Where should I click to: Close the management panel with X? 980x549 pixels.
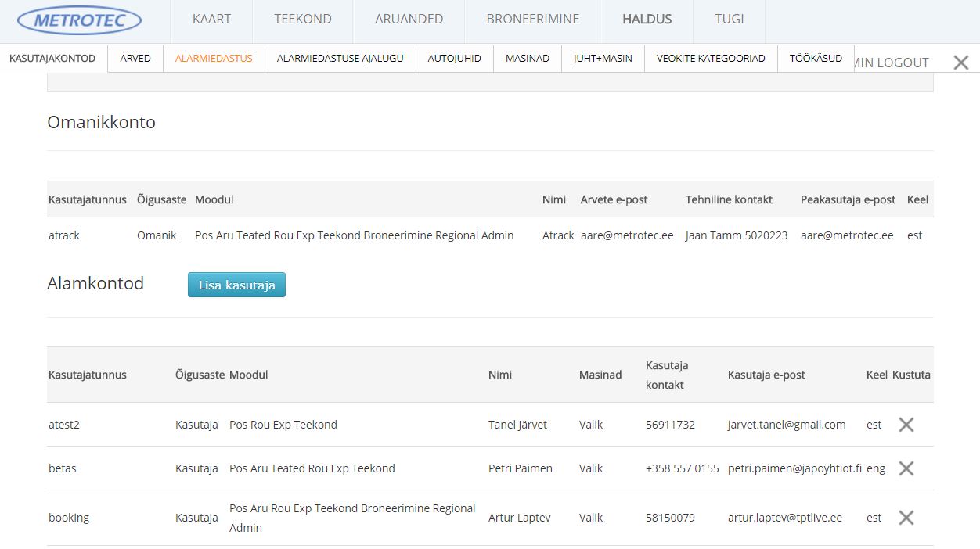[960, 63]
